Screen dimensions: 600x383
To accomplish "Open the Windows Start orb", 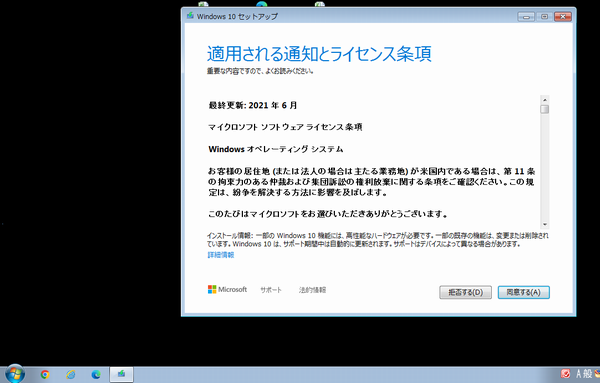I will pos(15,374).
